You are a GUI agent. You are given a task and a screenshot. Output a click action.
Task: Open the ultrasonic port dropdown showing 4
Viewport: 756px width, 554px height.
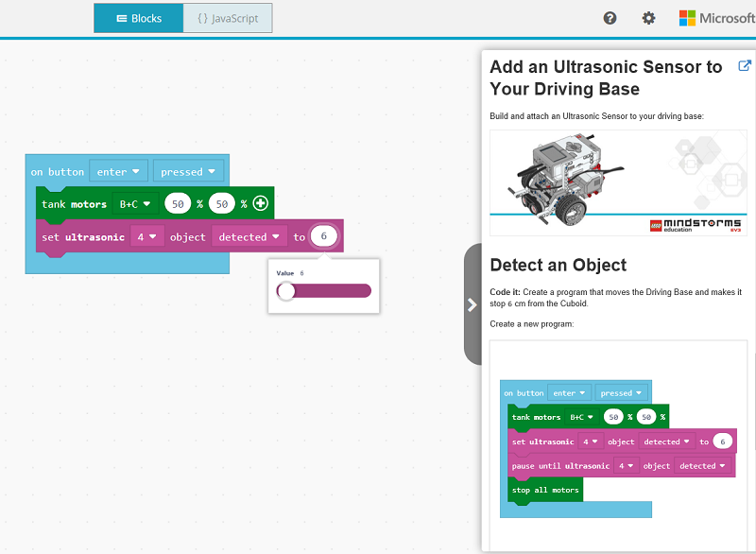coord(146,235)
